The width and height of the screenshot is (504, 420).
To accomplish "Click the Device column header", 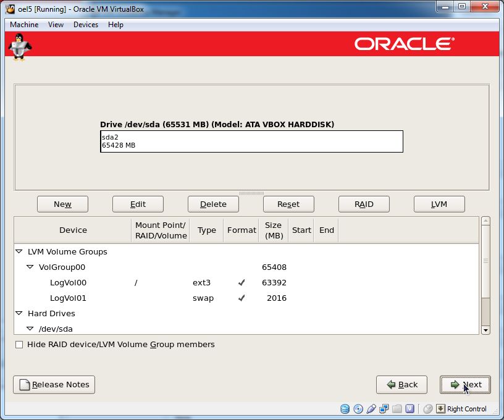I will pyautogui.click(x=73, y=230).
